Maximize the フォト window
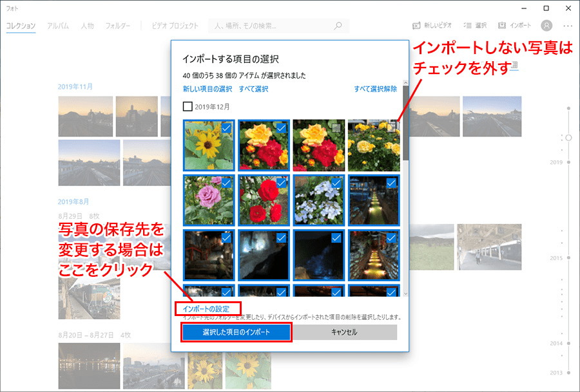The height and width of the screenshot is (392, 580). 546,8
